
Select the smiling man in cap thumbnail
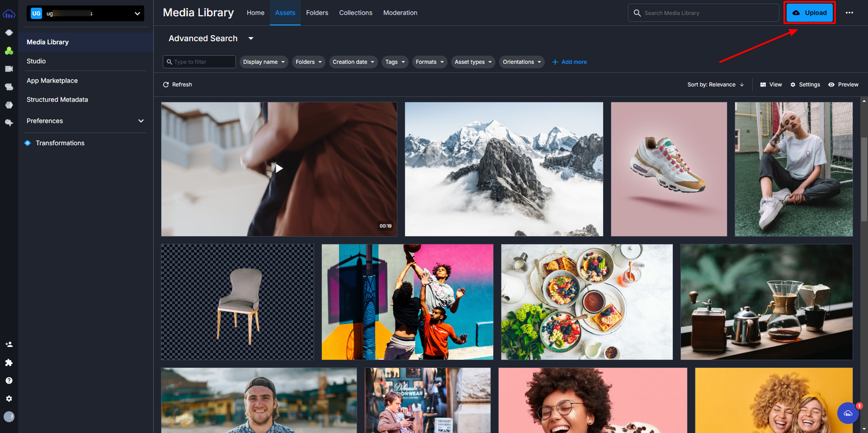tap(259, 400)
